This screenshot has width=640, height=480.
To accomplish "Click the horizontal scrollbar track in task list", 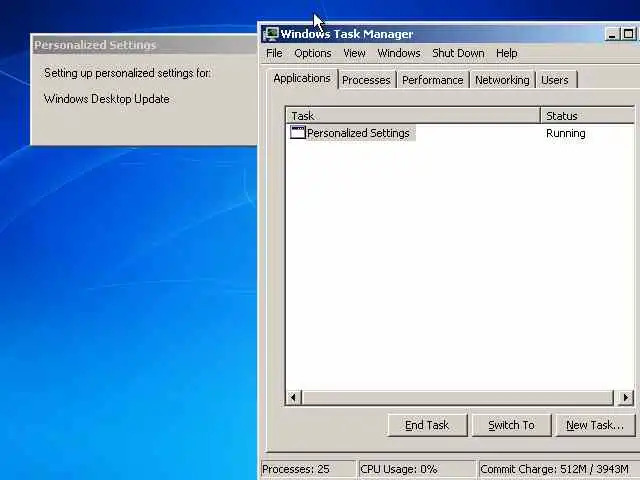I will coord(457,397).
